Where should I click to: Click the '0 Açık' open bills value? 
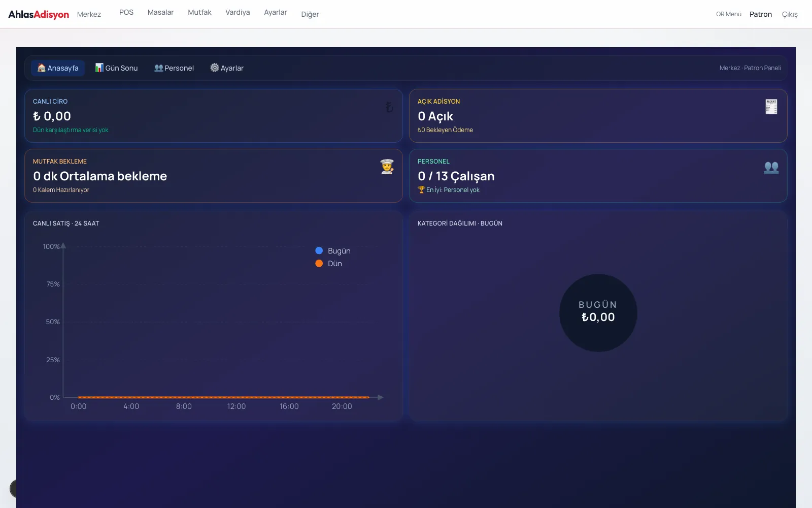[x=435, y=116]
